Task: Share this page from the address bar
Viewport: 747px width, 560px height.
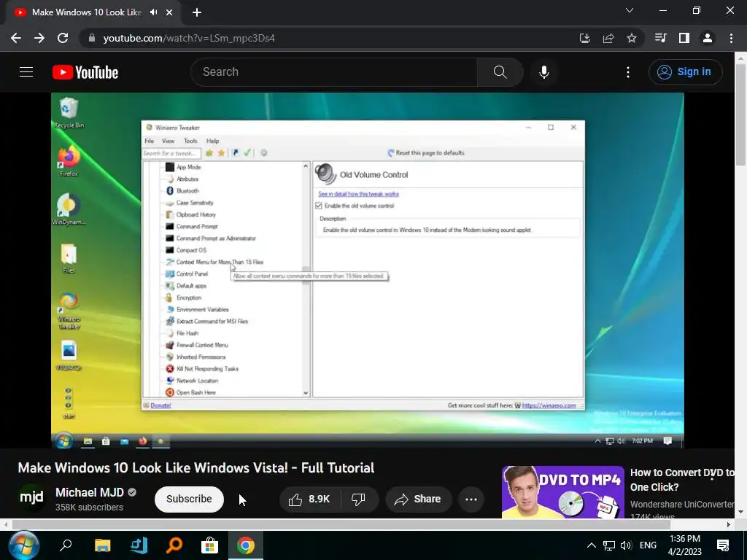Action: click(x=608, y=38)
